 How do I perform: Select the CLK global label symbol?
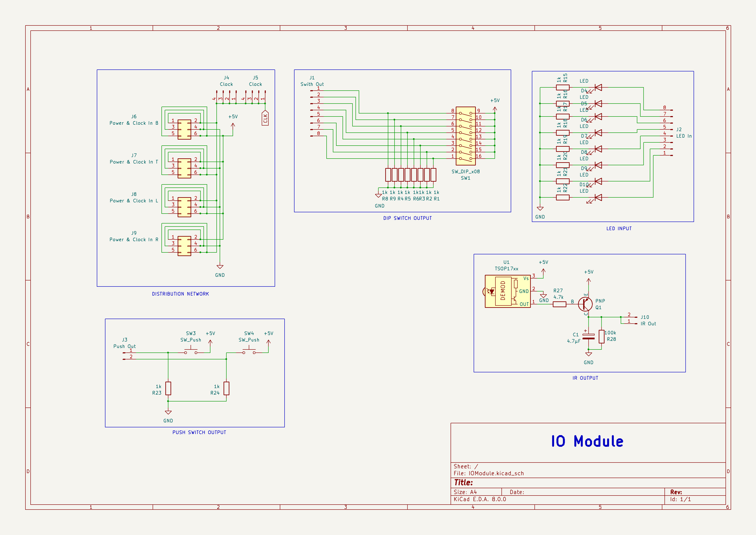click(265, 118)
